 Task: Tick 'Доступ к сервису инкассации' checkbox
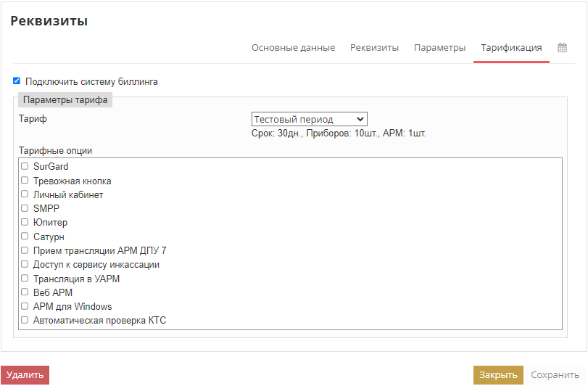(x=25, y=264)
